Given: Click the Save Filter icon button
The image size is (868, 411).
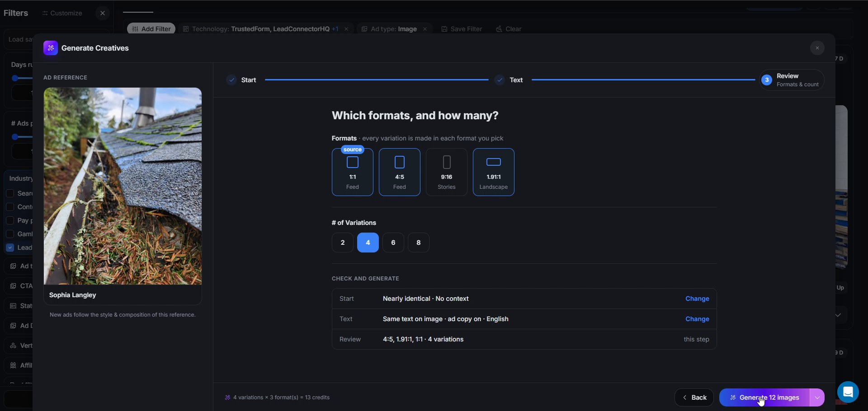Looking at the screenshot, I should 462,29.
